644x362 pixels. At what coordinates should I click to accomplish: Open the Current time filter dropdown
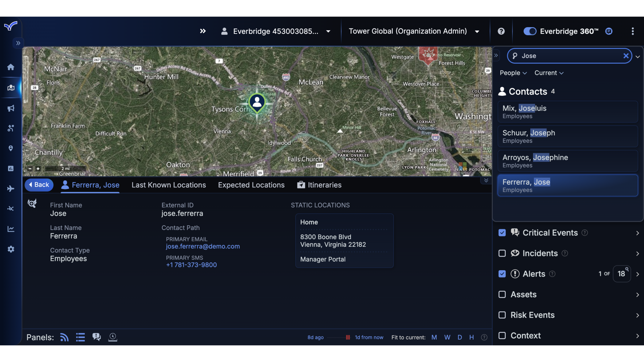coord(549,73)
